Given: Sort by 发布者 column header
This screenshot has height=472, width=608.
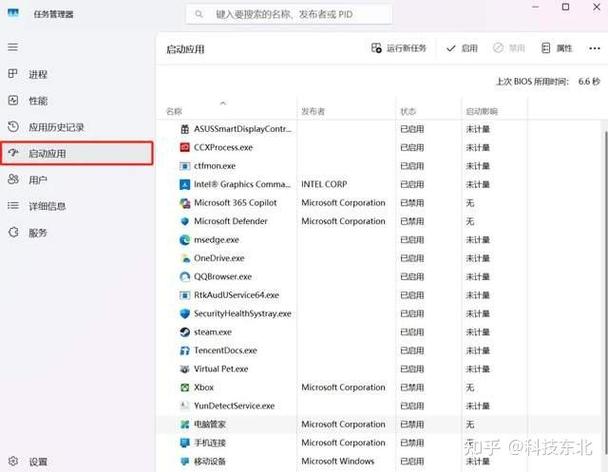Looking at the screenshot, I should pyautogui.click(x=313, y=112).
